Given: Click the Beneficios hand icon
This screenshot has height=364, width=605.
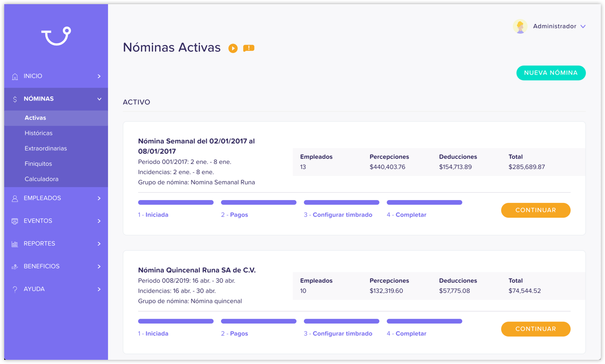Looking at the screenshot, I should pos(15,267).
